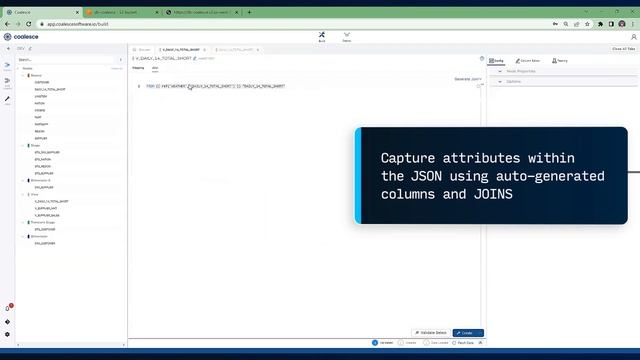Select the Nodes sidebar icon
The height and width of the screenshot is (360, 640).
tap(7, 66)
